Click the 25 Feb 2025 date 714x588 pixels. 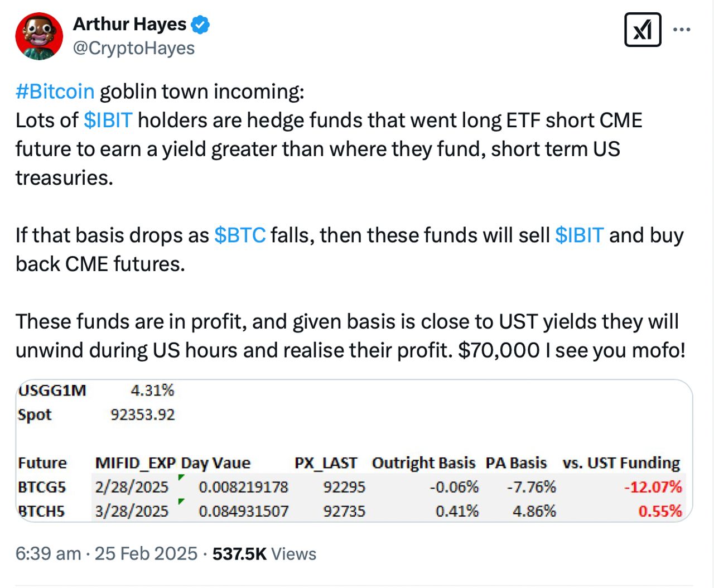(x=146, y=553)
